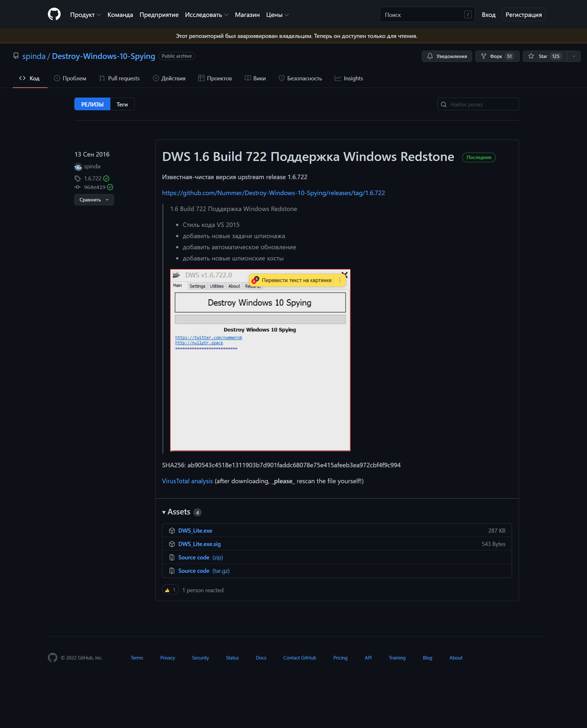Open the GitHub home logo
Viewport: 587px width, 728px height.
click(54, 15)
